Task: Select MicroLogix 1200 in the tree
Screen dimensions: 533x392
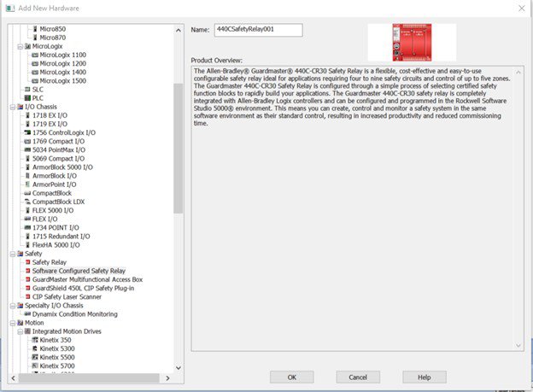Action: [63, 63]
